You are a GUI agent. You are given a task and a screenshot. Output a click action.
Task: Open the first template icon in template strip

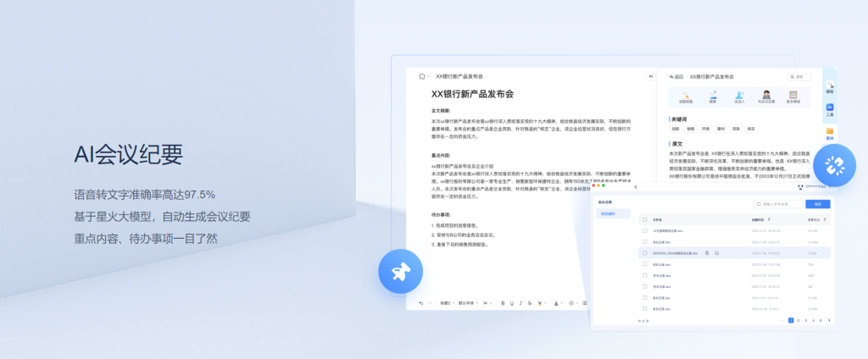tap(685, 95)
